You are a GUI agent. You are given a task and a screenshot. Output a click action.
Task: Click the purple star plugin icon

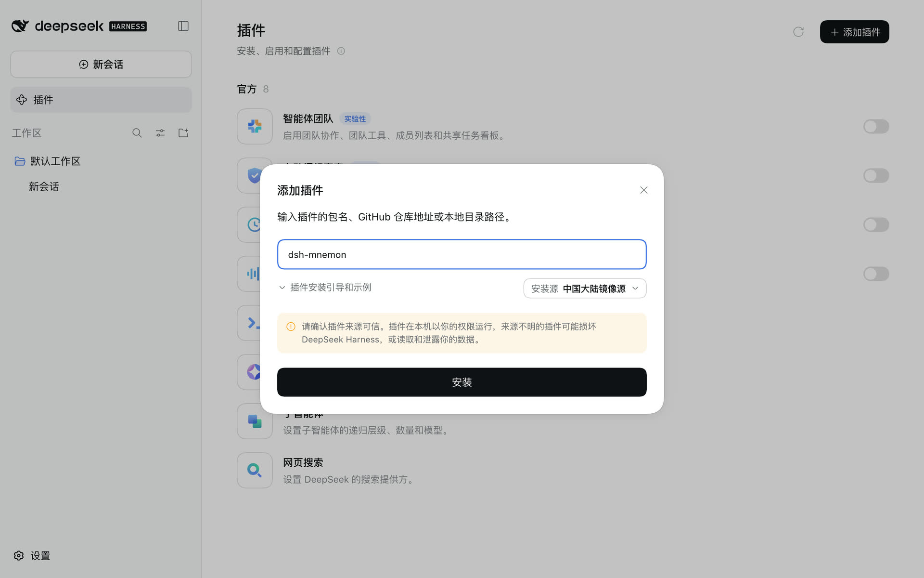[x=249, y=372]
